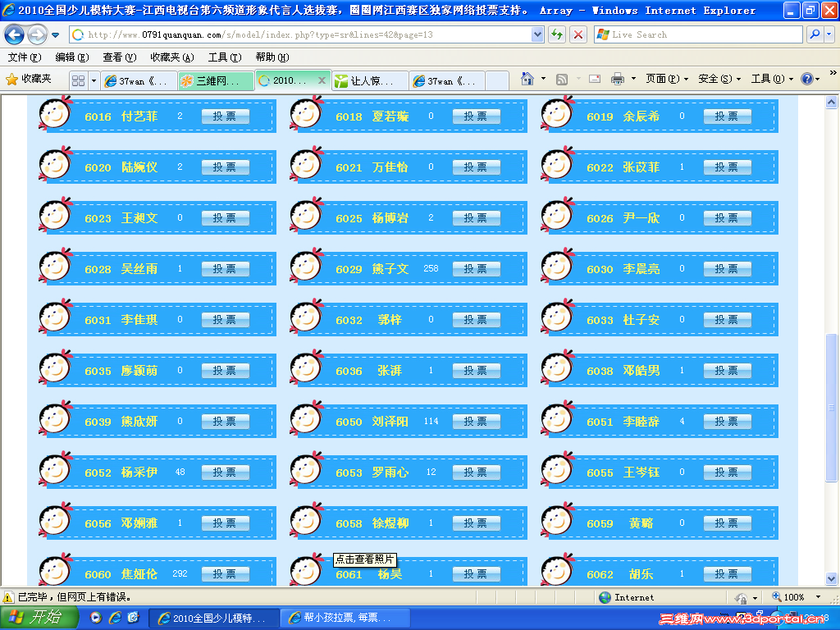Vote for 6060 焦妞伦
This screenshot has width=840, height=630.
(225, 574)
